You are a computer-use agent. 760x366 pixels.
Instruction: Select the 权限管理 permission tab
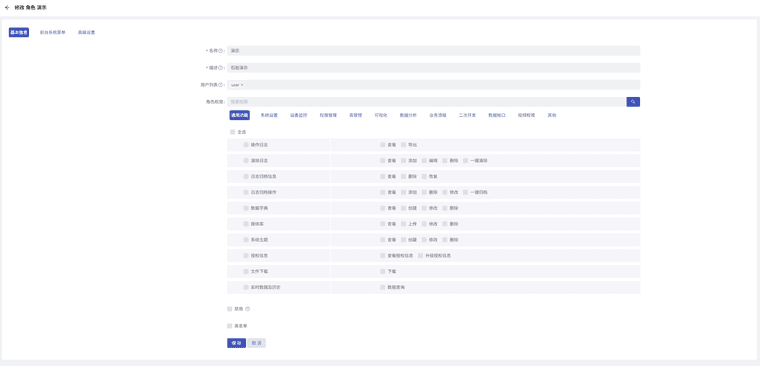point(328,115)
